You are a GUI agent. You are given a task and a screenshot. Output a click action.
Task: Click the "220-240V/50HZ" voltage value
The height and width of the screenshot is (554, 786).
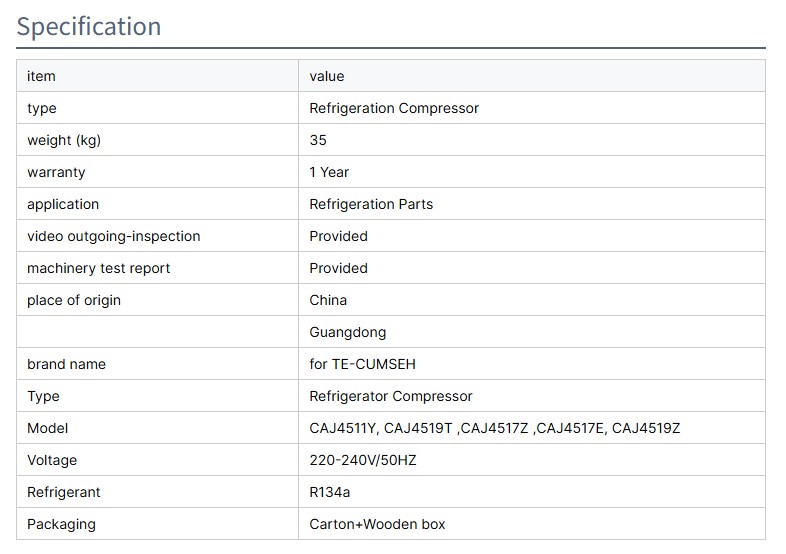coord(363,460)
